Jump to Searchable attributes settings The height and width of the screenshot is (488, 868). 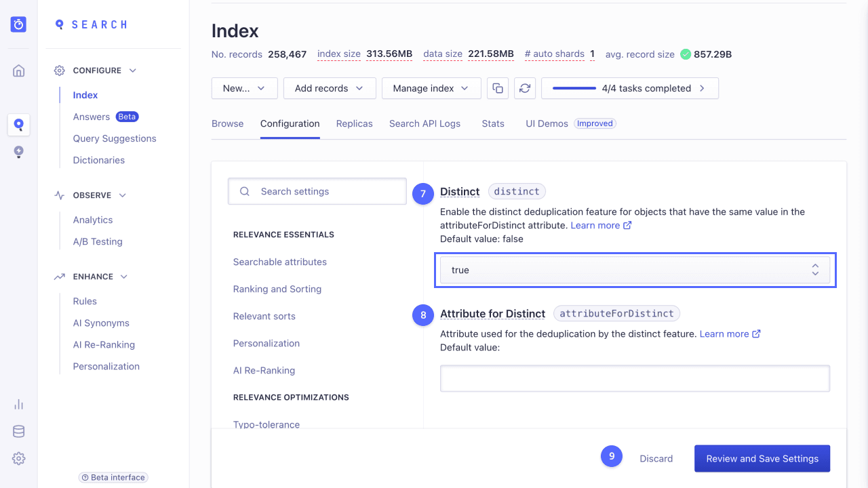280,262
